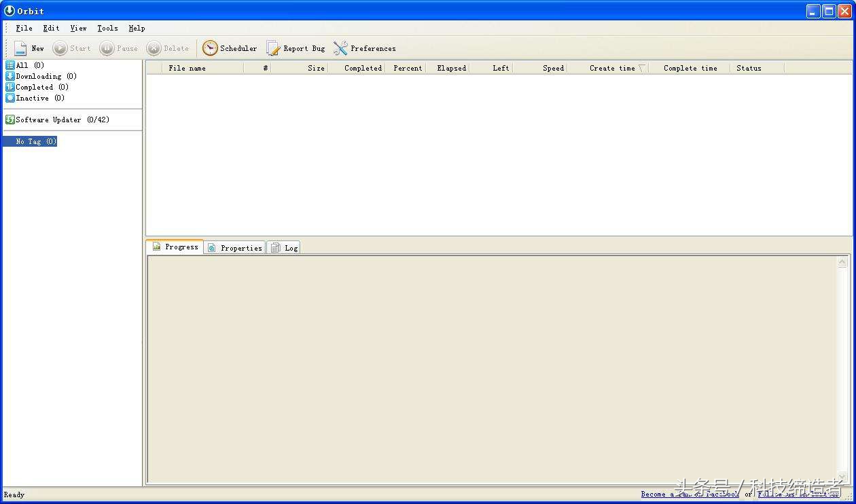Open the Edit menu
The height and width of the screenshot is (504, 856).
51,28
